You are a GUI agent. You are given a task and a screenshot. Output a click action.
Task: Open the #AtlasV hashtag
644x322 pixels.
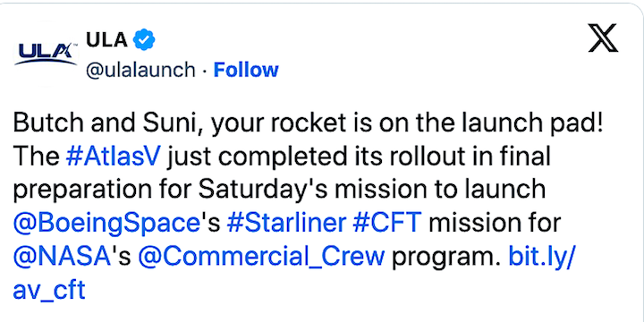coord(113,157)
